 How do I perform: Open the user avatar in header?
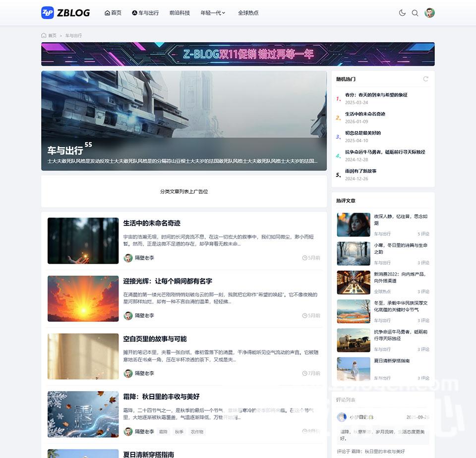429,13
